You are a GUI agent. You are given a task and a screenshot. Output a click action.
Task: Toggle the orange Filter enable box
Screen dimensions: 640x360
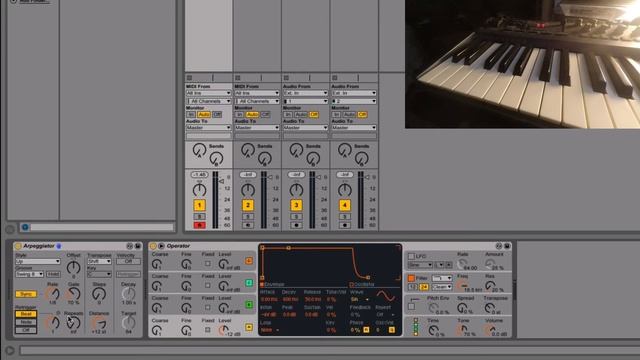pyautogui.click(x=411, y=278)
